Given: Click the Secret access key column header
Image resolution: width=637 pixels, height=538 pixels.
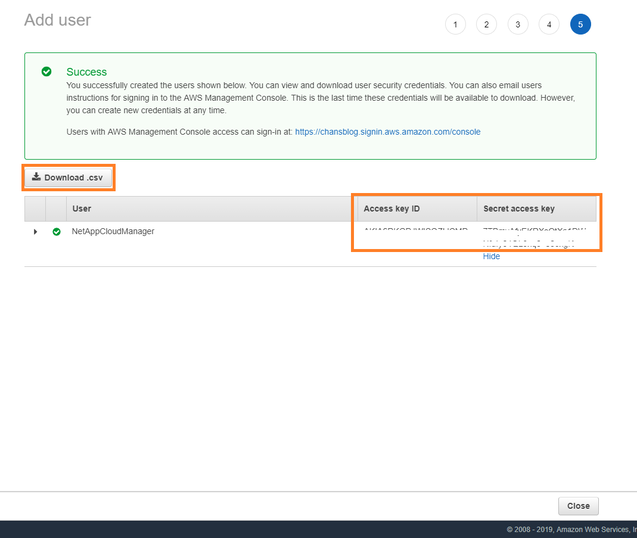Looking at the screenshot, I should click(518, 209).
